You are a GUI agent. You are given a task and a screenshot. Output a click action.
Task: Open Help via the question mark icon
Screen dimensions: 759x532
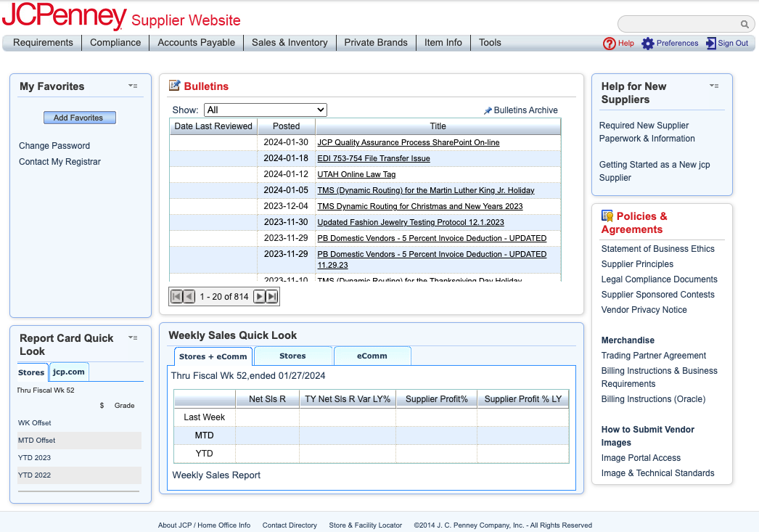pyautogui.click(x=610, y=44)
